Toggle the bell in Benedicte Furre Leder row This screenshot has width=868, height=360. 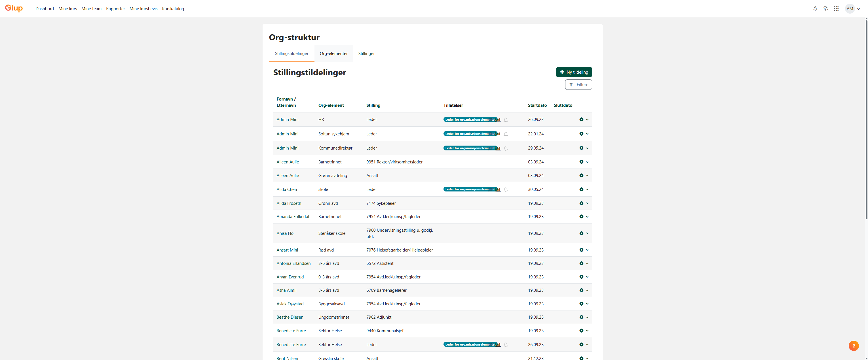tap(505, 344)
